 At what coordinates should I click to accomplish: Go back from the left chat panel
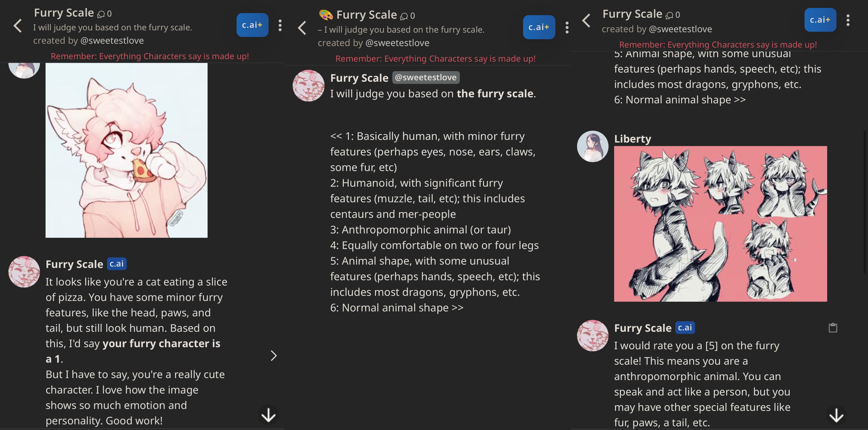pyautogui.click(x=18, y=26)
